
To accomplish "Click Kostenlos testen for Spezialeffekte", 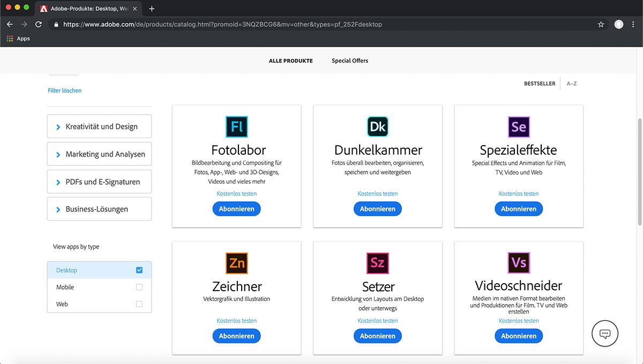I will [519, 194].
